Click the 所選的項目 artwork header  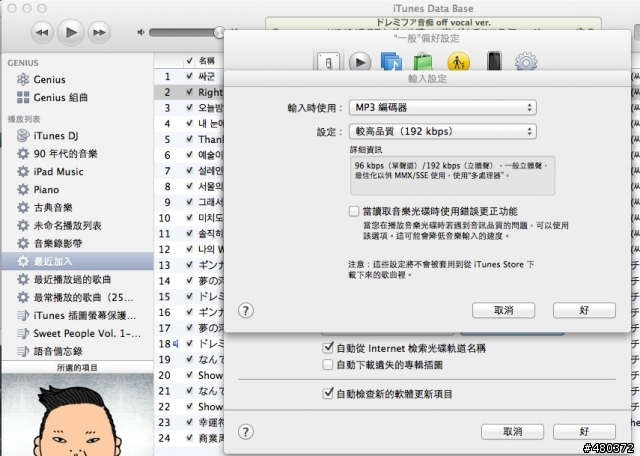(78, 367)
